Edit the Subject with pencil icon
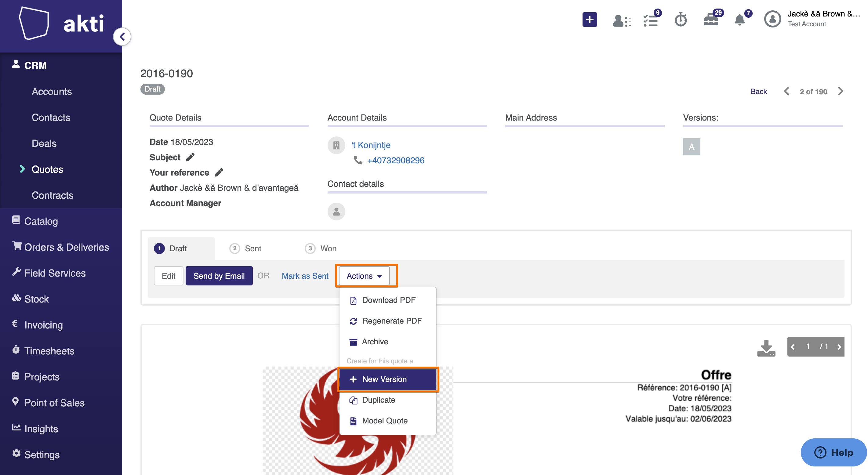This screenshot has height=475, width=868. (x=190, y=157)
